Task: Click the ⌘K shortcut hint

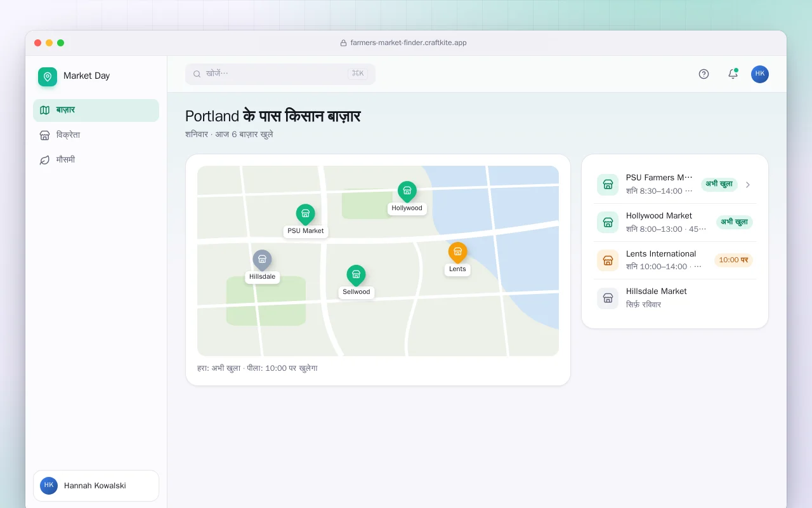Action: (358, 74)
